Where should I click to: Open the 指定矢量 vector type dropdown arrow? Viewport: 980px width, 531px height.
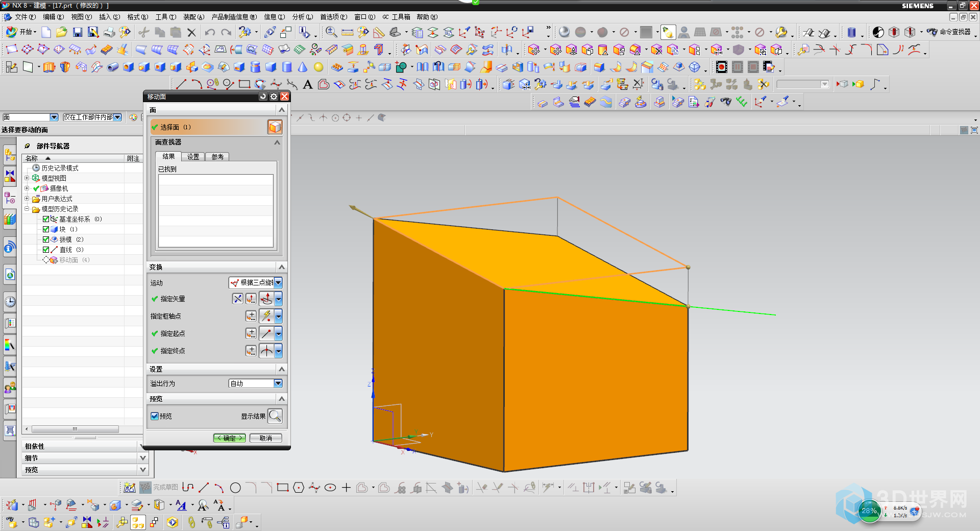(x=279, y=299)
